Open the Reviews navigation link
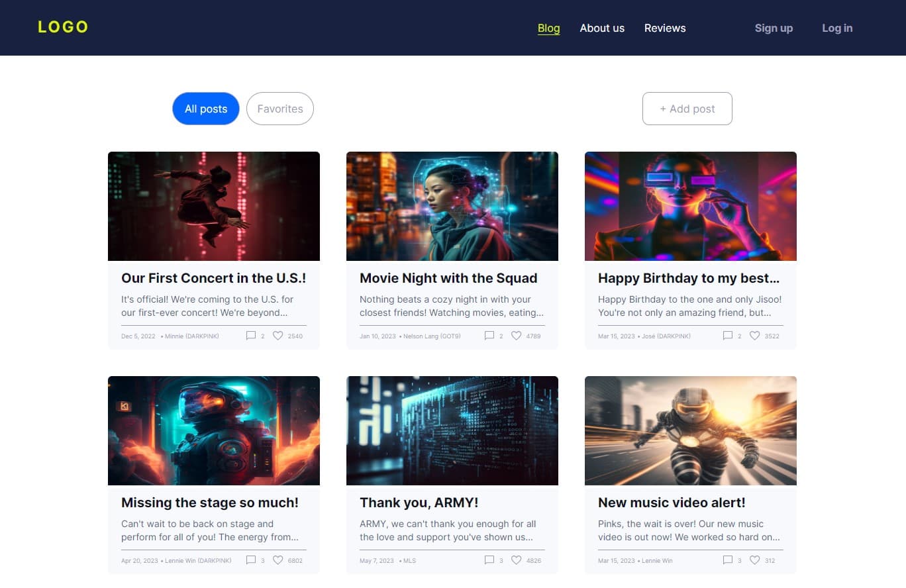 (665, 28)
